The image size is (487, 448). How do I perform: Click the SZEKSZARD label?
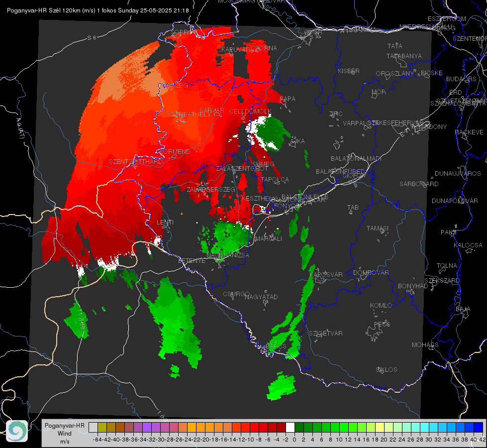[x=442, y=281]
